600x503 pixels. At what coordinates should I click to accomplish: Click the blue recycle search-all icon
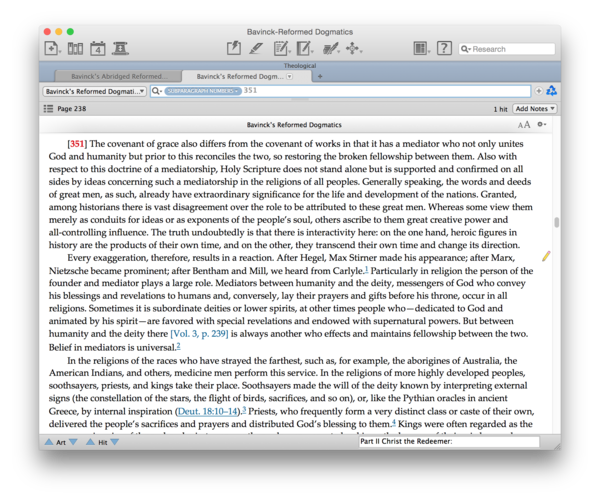point(551,91)
